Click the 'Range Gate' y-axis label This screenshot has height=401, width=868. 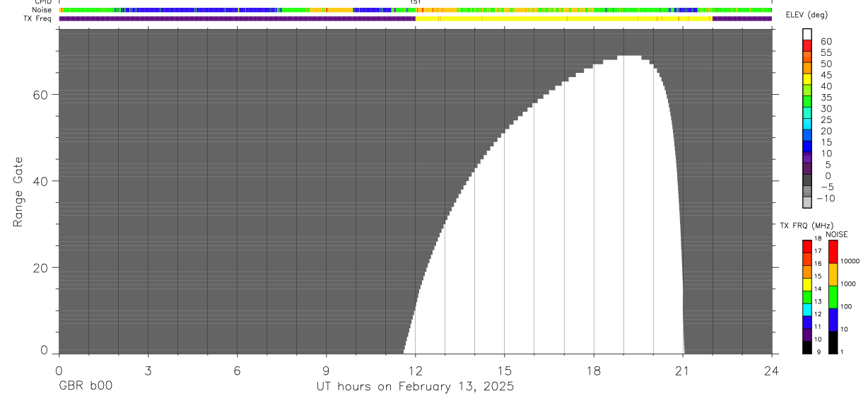click(x=19, y=192)
